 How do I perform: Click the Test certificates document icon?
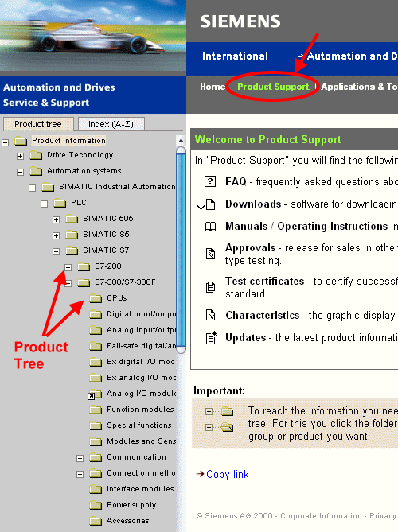pos(211,287)
